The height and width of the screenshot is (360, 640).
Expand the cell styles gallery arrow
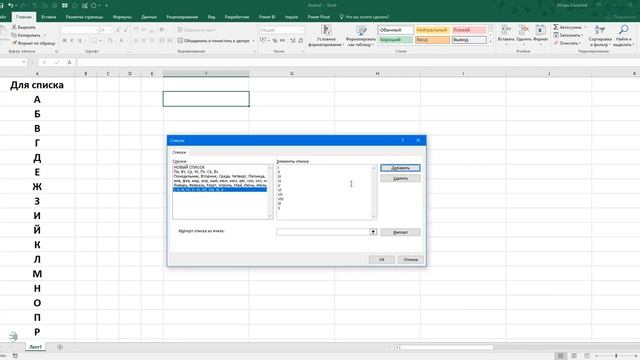(x=491, y=42)
